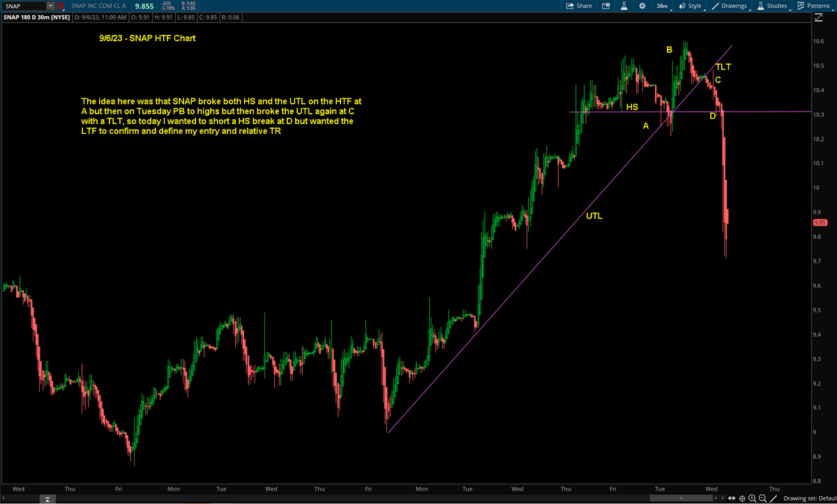The width and height of the screenshot is (837, 504).
Task: Click the SNAP symbol input field
Action: tap(24, 6)
